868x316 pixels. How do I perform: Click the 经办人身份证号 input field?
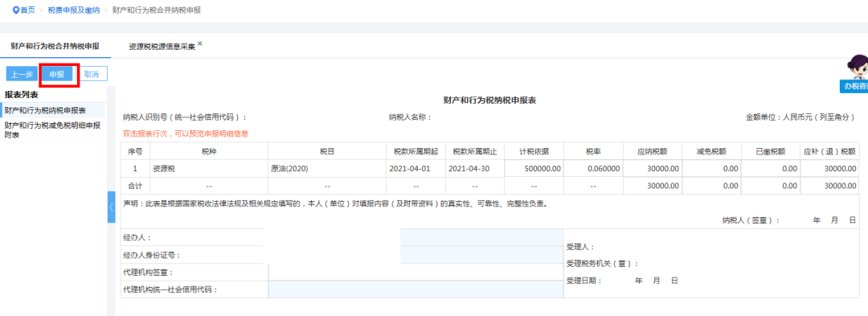coord(481,255)
